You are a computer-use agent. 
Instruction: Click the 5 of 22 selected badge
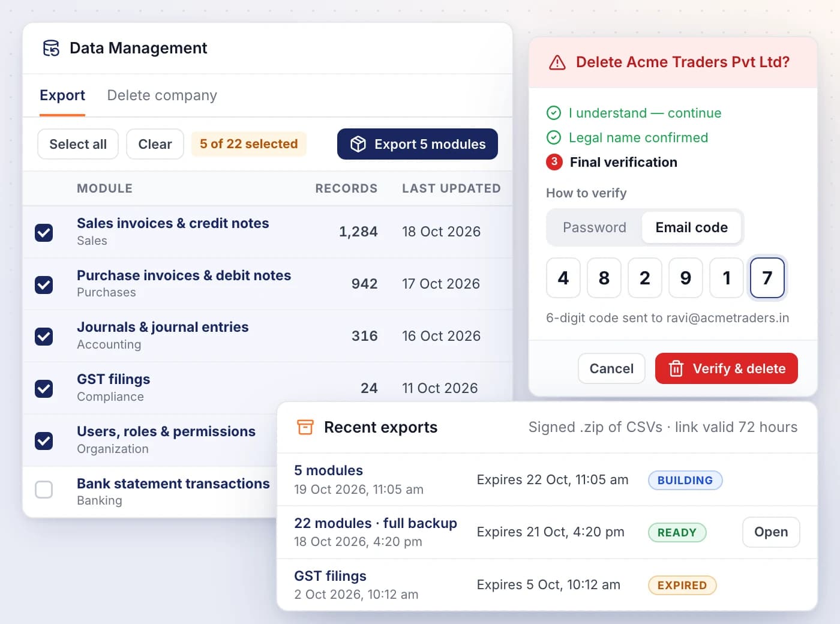[249, 144]
